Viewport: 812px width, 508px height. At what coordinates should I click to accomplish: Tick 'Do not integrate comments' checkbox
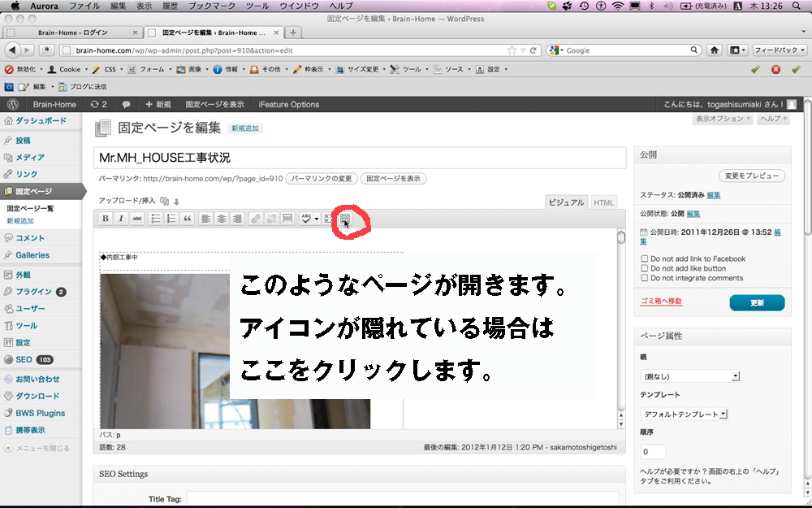click(645, 278)
